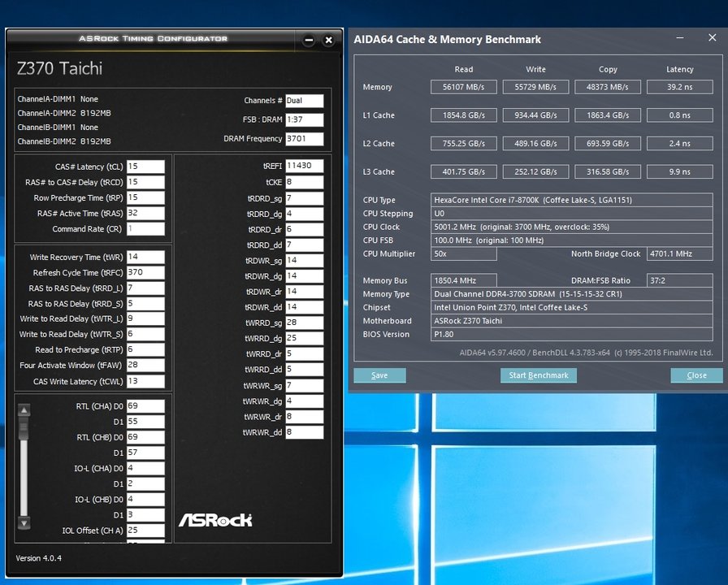
Task: Click the DRAM Frequency field
Action: tap(305, 139)
